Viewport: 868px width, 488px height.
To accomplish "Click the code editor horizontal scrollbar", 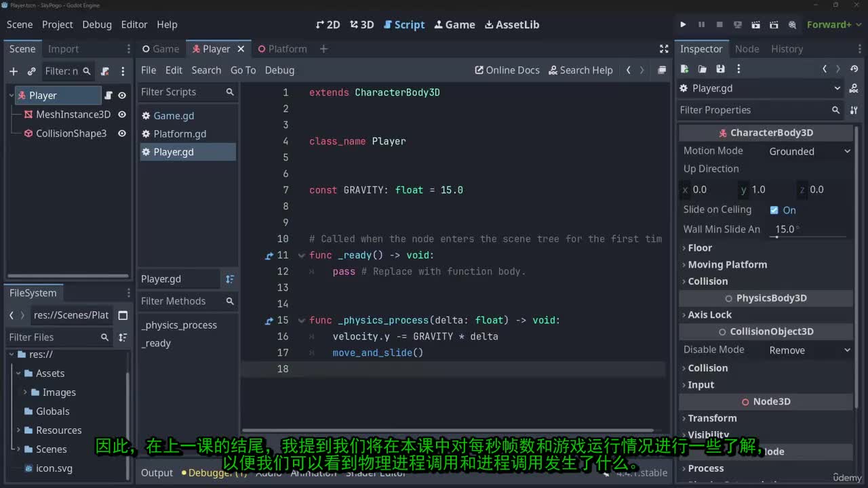I will (448, 430).
